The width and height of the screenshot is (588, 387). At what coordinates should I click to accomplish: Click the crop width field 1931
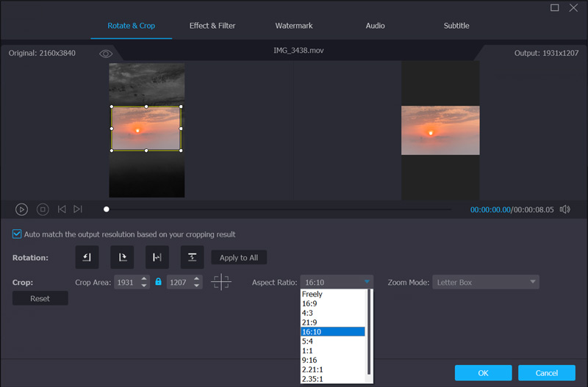pyautogui.click(x=126, y=282)
